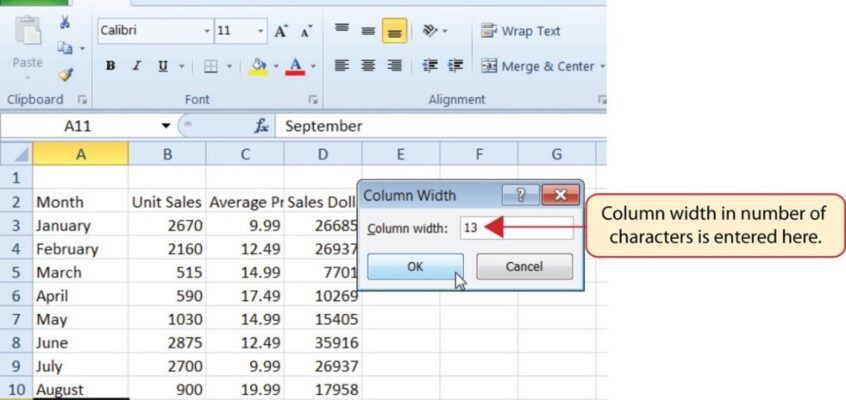This screenshot has width=846, height=400.
Task: Click the Name Box showing A11
Action: pyautogui.click(x=78, y=126)
